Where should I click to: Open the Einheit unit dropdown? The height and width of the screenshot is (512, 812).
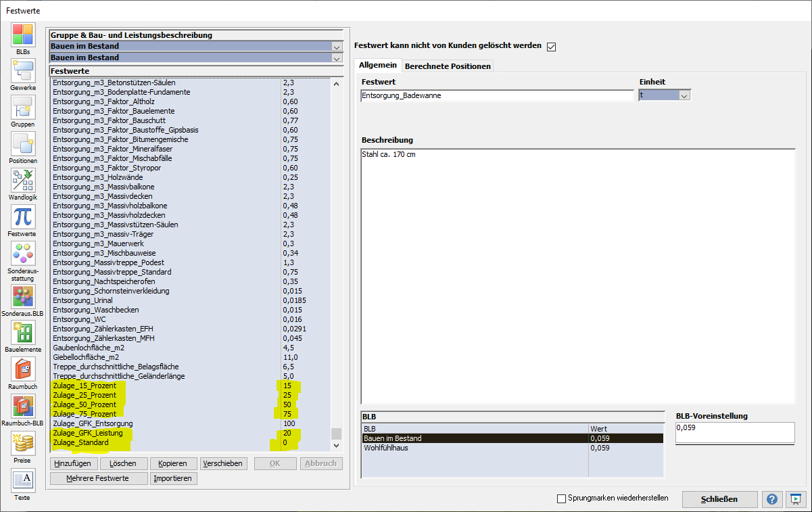coord(684,96)
